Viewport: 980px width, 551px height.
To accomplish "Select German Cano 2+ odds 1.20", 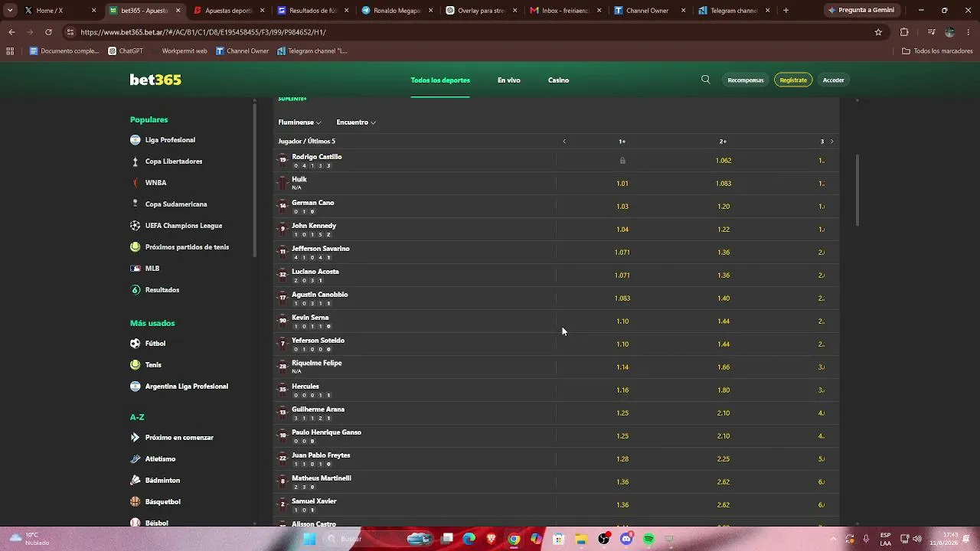I will point(724,207).
